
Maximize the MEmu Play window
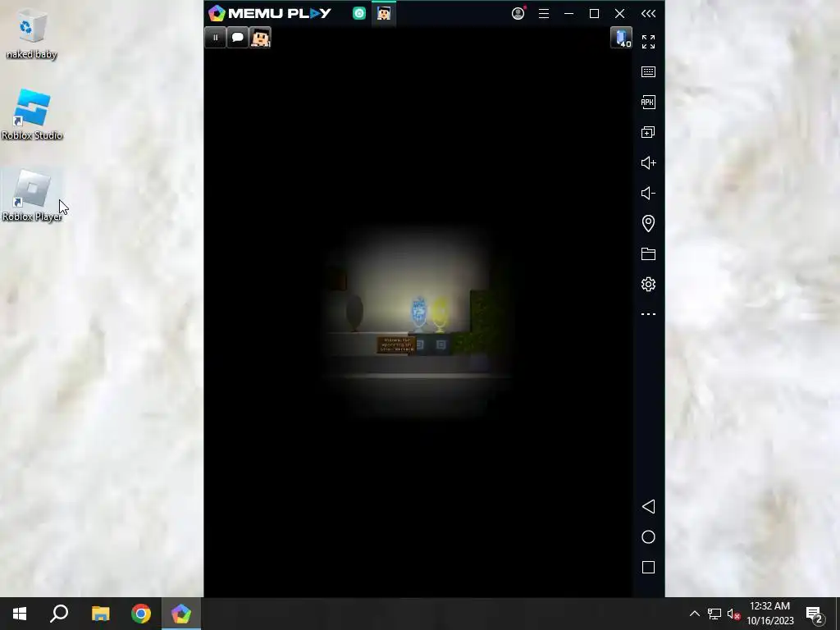[x=594, y=13]
